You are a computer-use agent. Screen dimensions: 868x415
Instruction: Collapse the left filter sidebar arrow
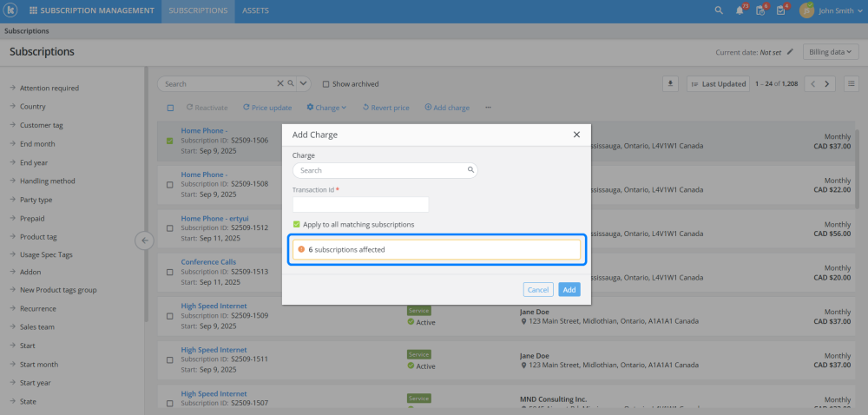pyautogui.click(x=145, y=240)
